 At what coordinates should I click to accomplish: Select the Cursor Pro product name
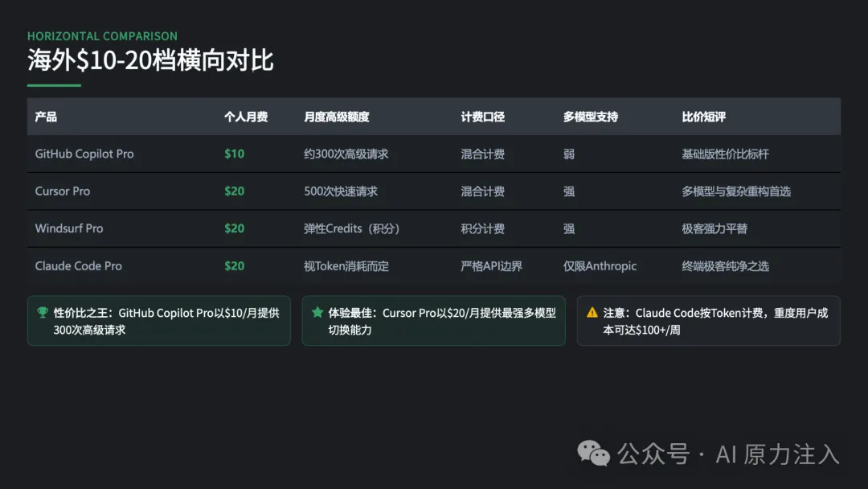pos(63,191)
